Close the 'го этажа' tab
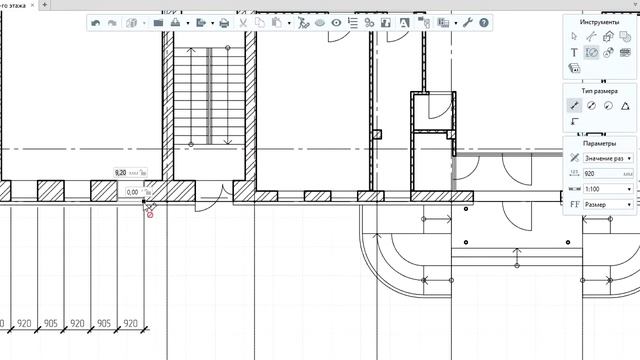Viewport: 640px width, 360px height. click(32, 5)
